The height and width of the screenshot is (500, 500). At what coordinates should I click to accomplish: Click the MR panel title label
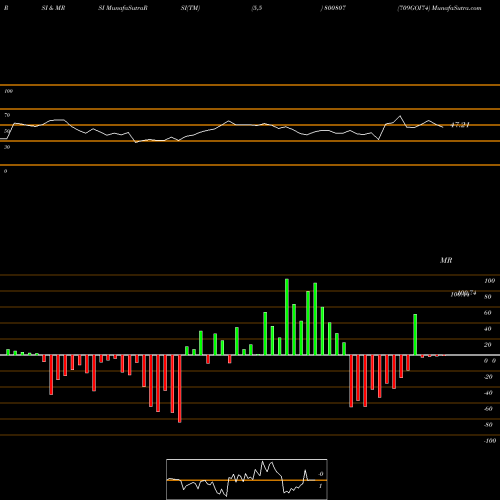click(446, 260)
